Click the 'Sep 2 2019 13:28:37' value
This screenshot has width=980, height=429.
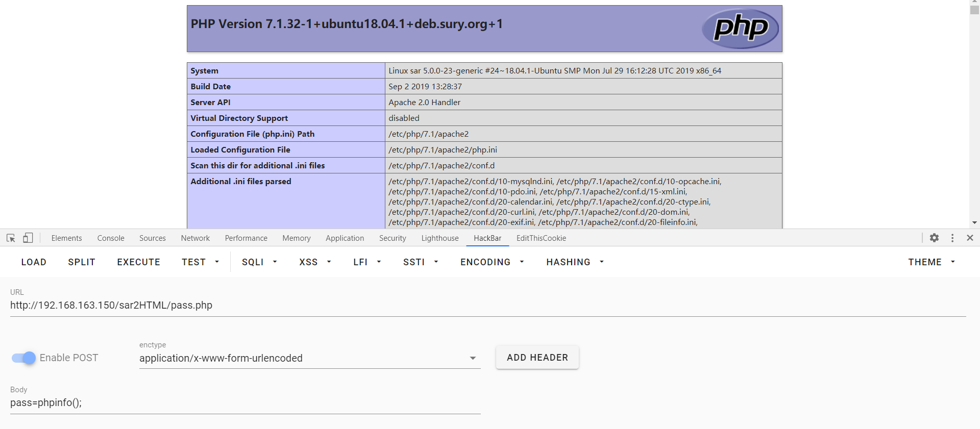click(425, 87)
